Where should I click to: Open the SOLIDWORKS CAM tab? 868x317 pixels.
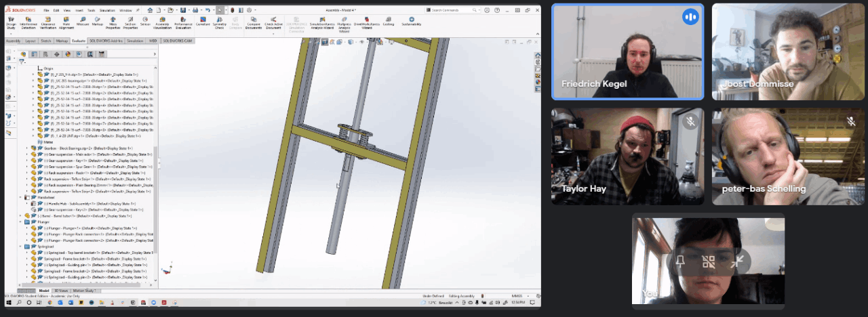[x=176, y=41]
